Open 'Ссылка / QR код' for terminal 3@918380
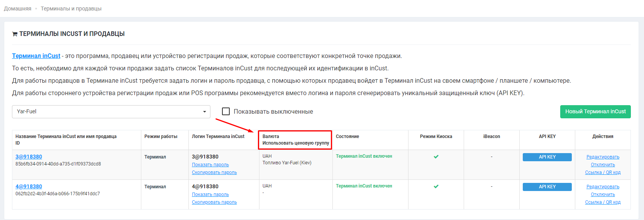The height and width of the screenshot is (220, 644). [x=603, y=172]
